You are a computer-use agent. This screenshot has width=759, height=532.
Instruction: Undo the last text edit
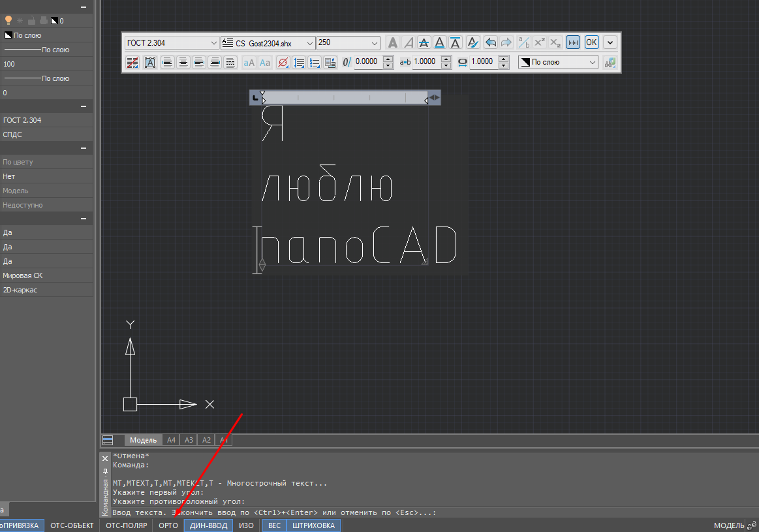click(490, 42)
